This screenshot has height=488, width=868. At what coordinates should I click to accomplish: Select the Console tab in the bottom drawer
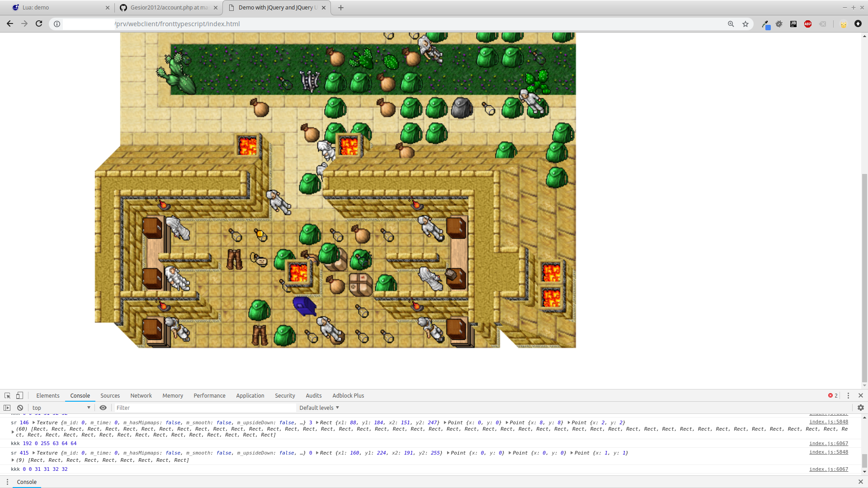pos(27,482)
